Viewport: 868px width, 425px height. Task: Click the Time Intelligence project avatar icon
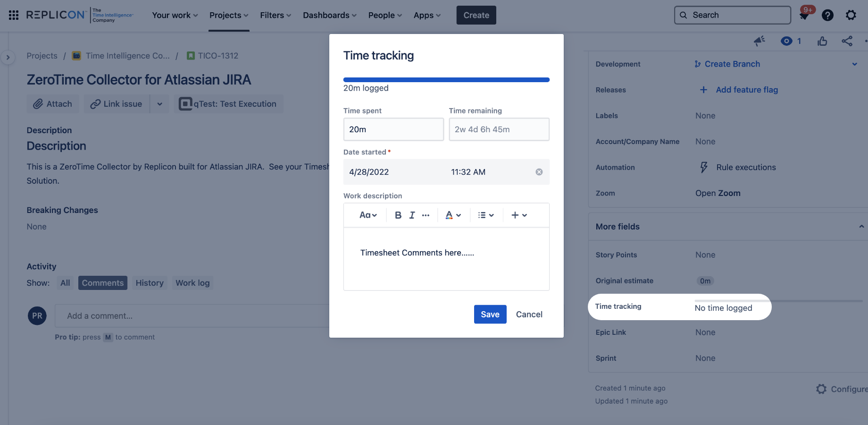76,56
